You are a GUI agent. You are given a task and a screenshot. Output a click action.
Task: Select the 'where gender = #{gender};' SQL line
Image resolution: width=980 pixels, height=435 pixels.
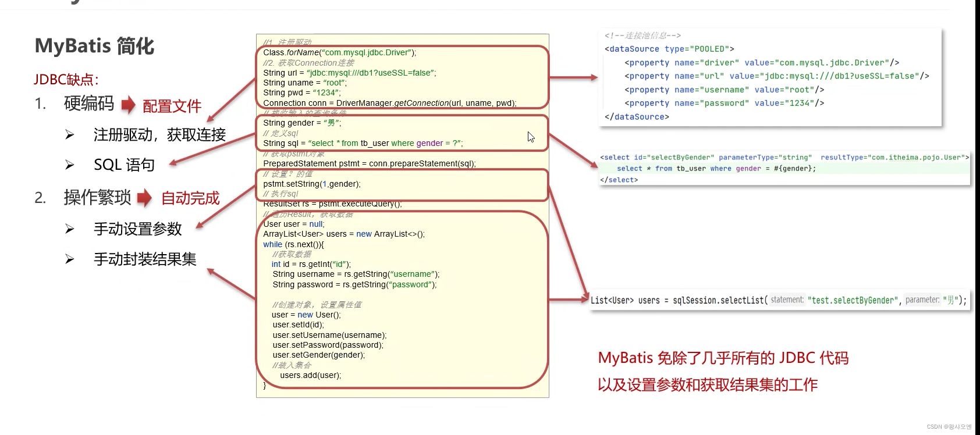tap(716, 169)
